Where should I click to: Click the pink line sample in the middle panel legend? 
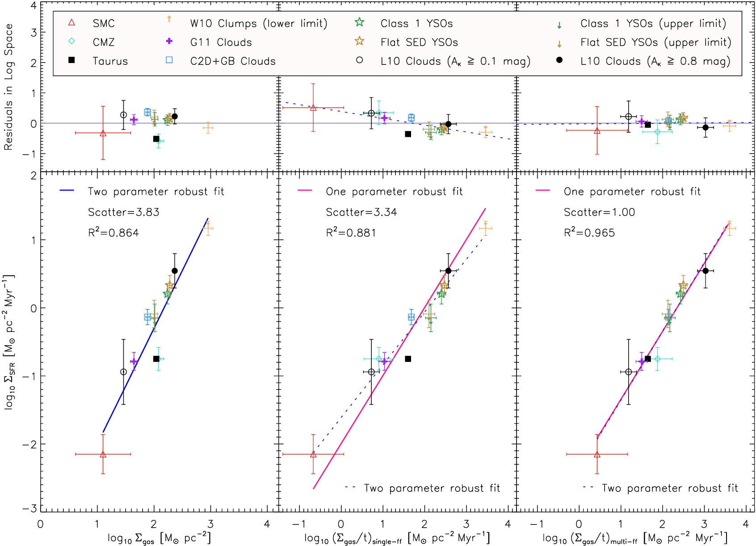click(x=305, y=190)
